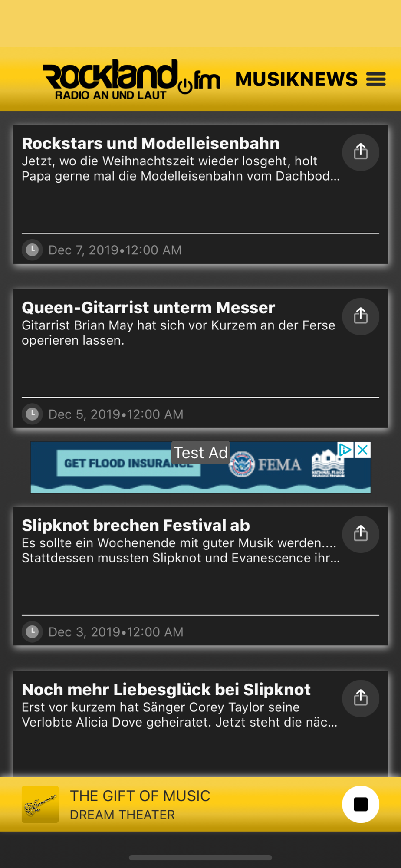Stop the currently playing radio stream

361,804
